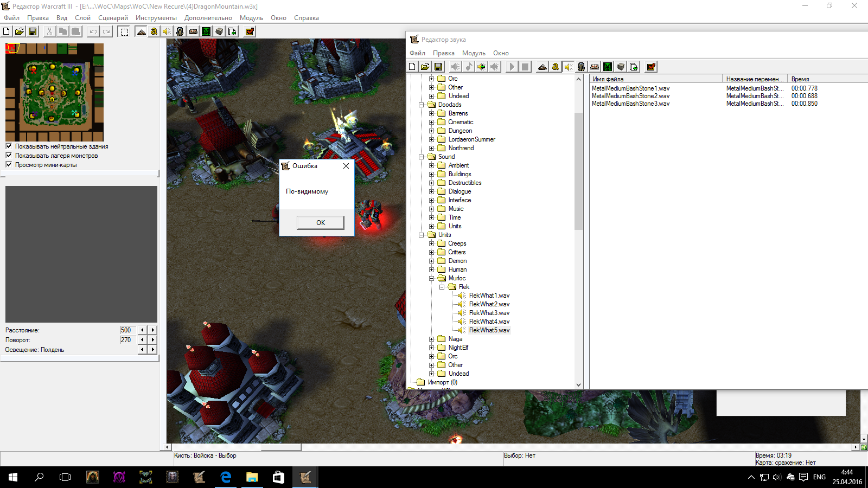Sort by 'Имя файла' column header

point(656,79)
